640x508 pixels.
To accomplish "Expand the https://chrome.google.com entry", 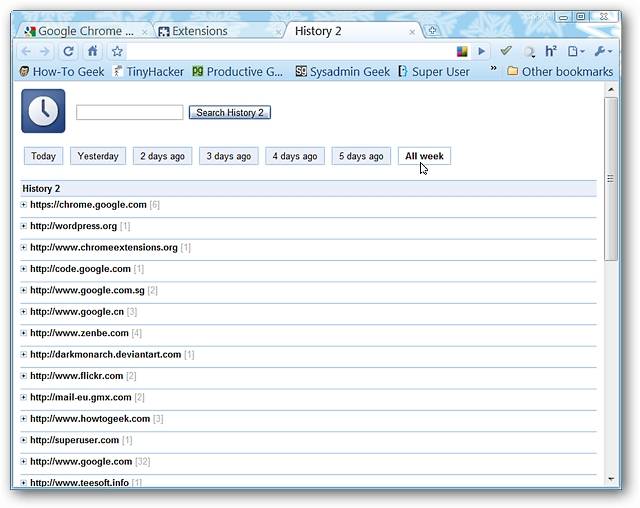I will (x=24, y=205).
